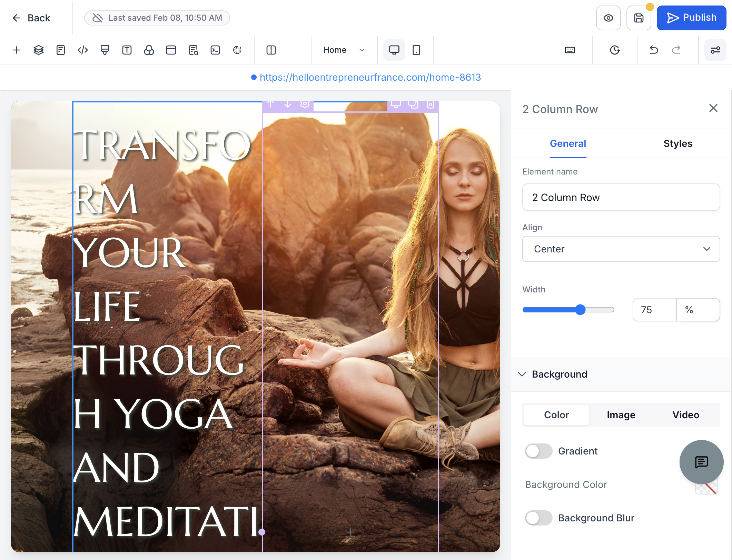Select the Video background tab
The image size is (732, 560).
click(x=686, y=415)
